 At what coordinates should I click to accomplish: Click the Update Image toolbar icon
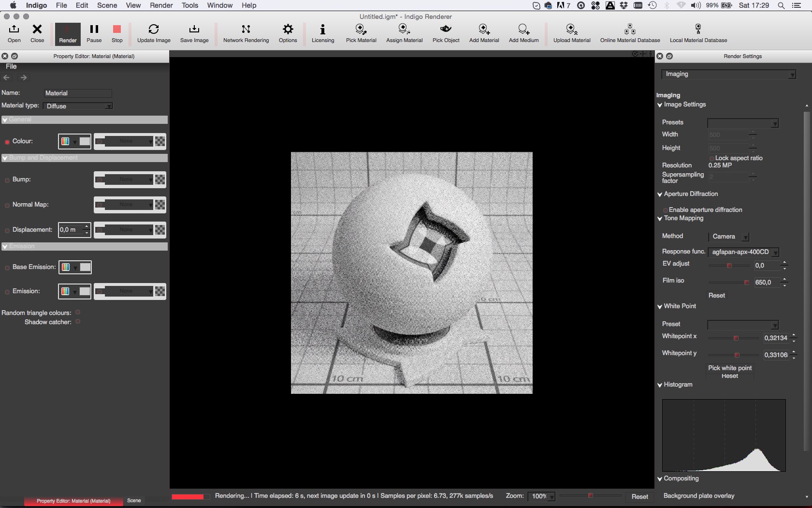(154, 33)
